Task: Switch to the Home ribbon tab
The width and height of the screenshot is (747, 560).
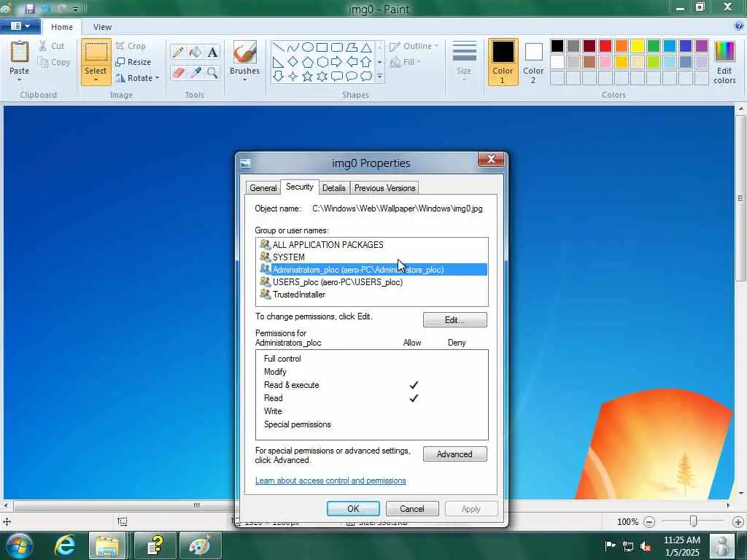Action: pyautogui.click(x=62, y=27)
